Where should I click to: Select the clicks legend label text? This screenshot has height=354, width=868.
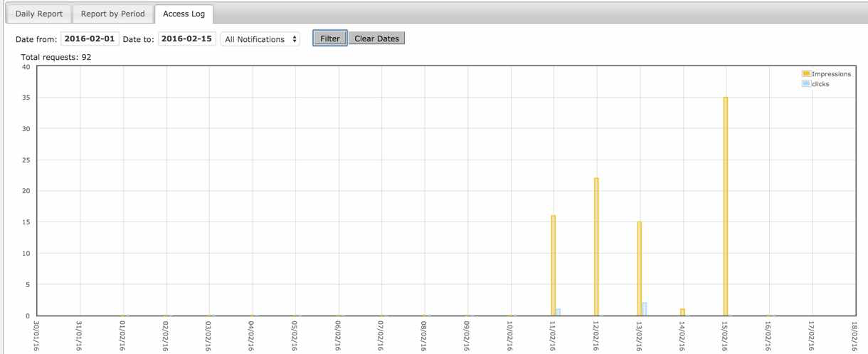pos(820,84)
